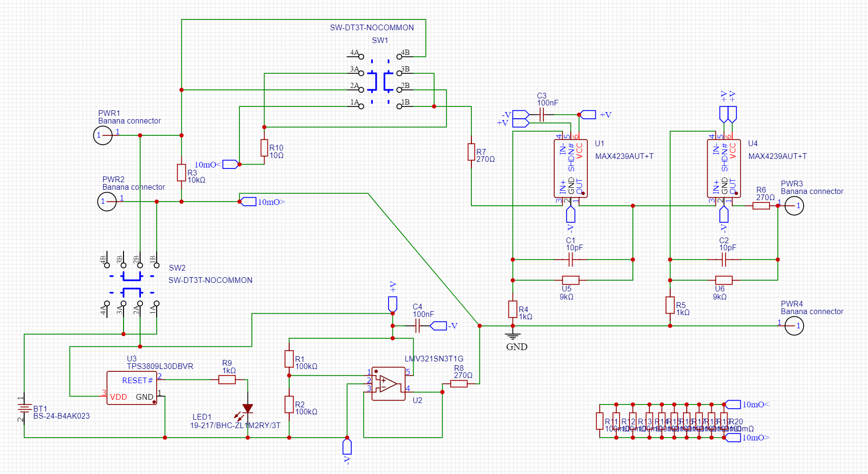Click the VDD pin label on U3

pos(118,397)
